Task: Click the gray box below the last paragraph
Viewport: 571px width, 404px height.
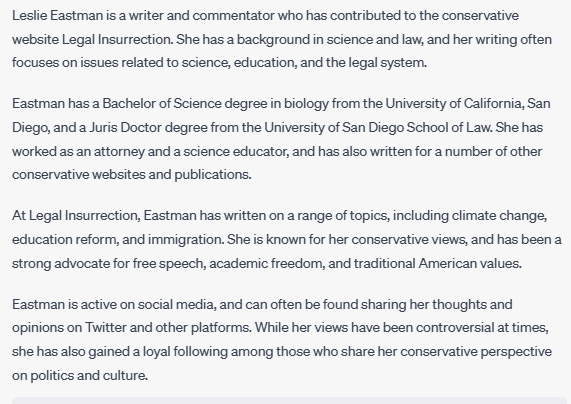Action: pyautogui.click(x=289, y=400)
